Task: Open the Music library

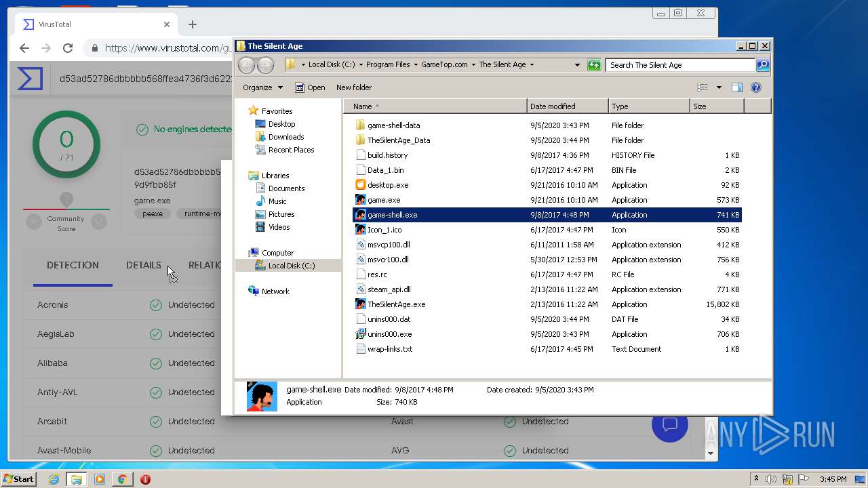Action: [277, 201]
